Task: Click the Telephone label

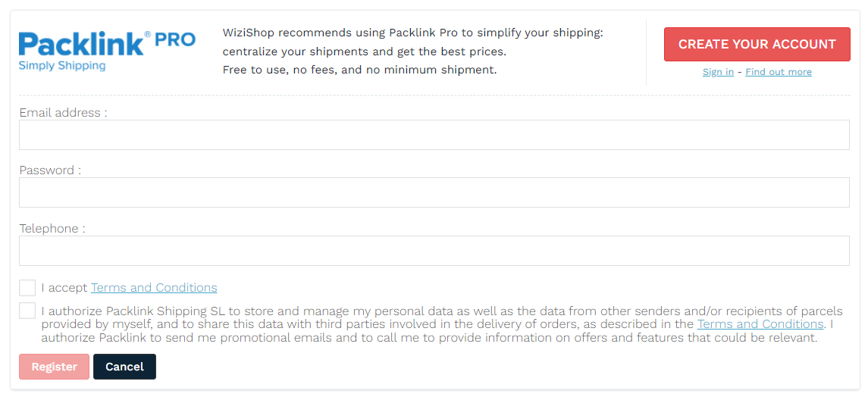Action: point(52,229)
